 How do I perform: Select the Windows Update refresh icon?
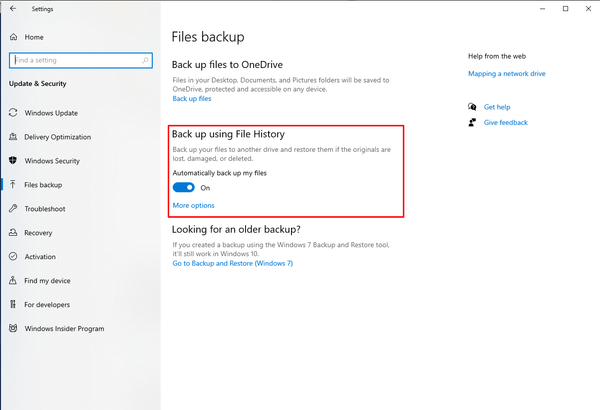coord(13,113)
